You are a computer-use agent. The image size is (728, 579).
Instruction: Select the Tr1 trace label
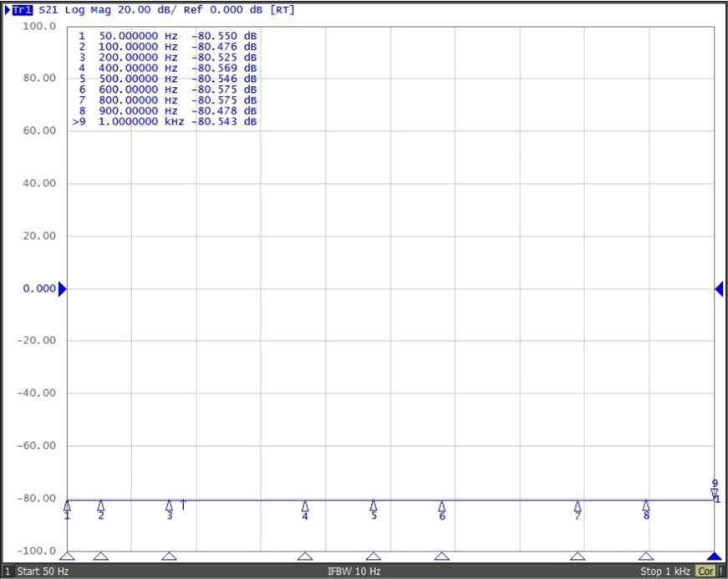[23, 10]
